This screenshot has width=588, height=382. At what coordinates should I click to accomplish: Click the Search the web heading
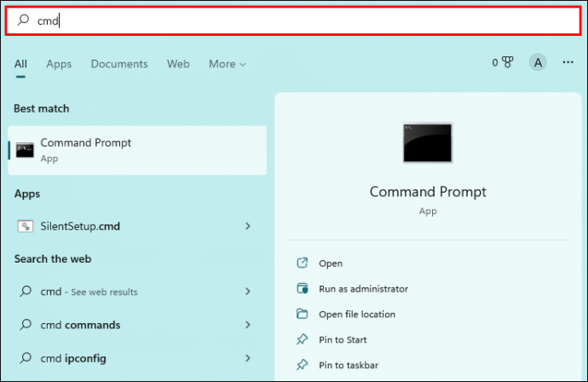point(53,259)
